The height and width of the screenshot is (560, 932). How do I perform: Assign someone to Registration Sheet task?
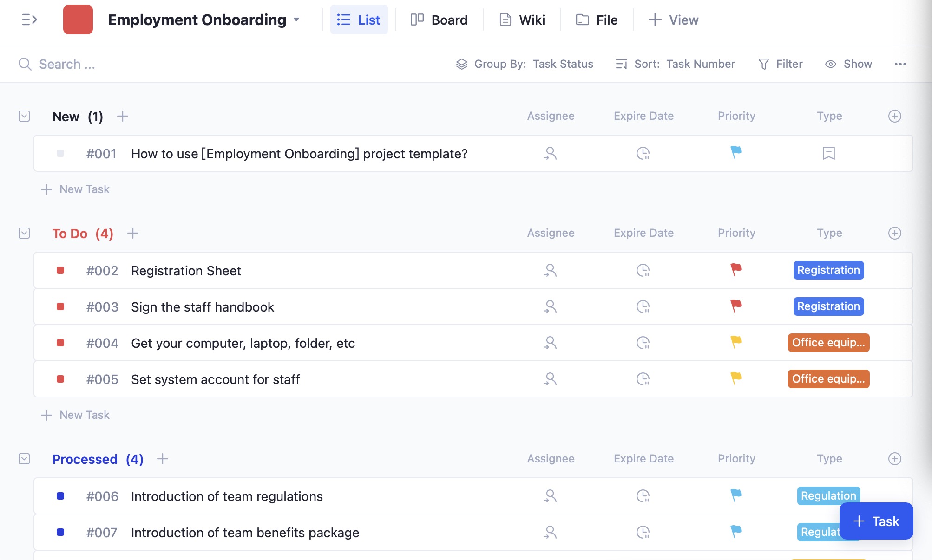(x=550, y=270)
